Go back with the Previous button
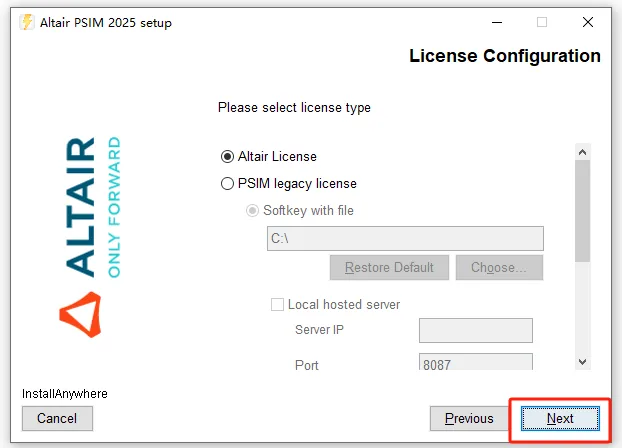 (469, 418)
